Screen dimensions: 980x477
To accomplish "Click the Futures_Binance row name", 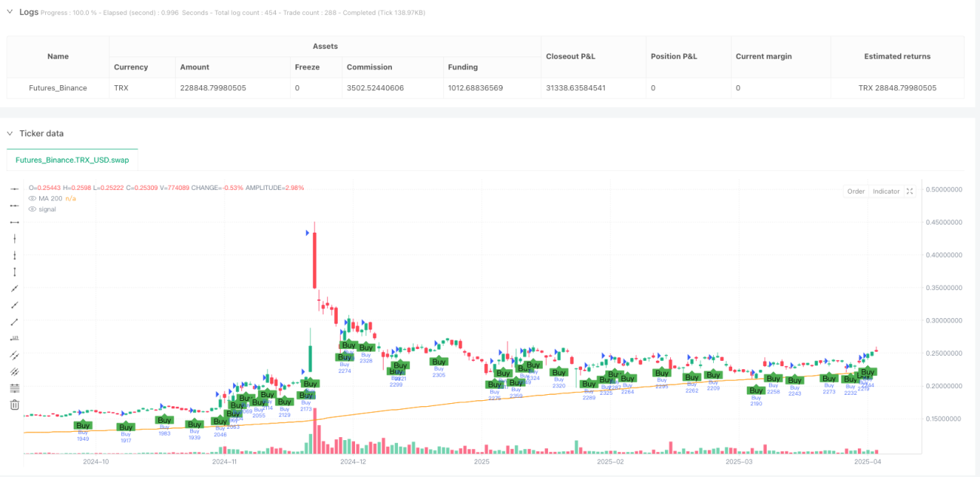I will pos(58,88).
